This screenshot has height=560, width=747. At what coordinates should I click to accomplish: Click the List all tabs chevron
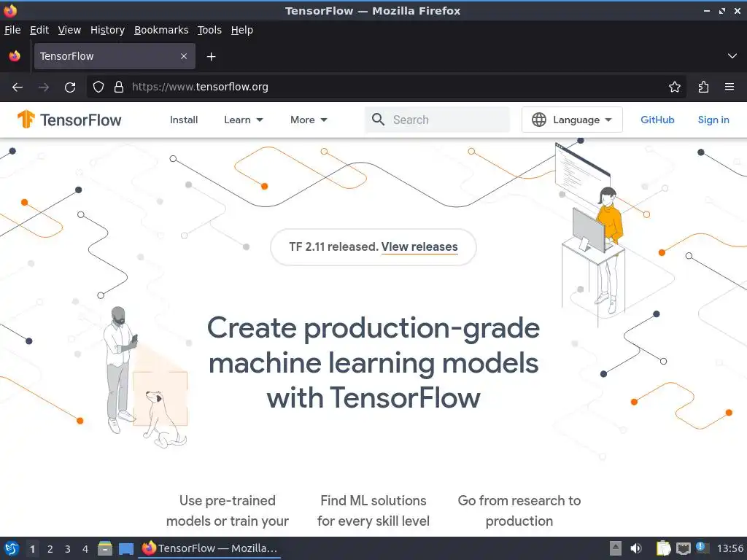tap(732, 56)
